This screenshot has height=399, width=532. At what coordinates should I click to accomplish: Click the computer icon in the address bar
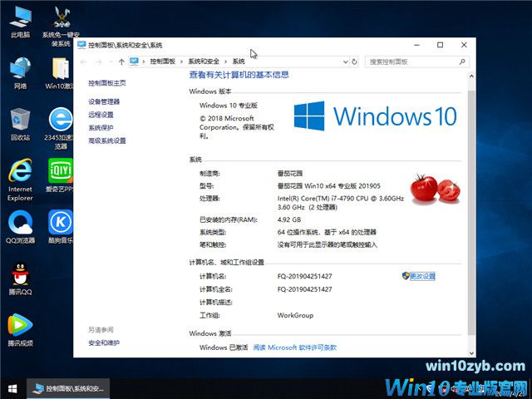tap(135, 62)
